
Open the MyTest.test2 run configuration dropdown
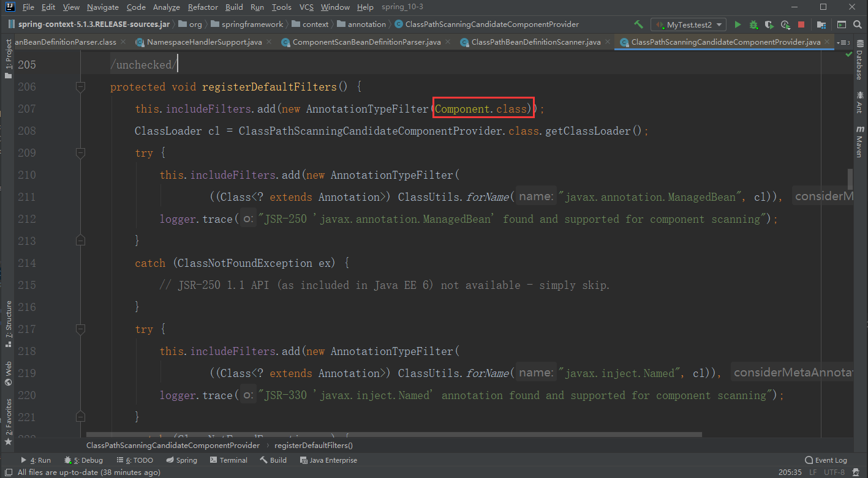point(689,24)
